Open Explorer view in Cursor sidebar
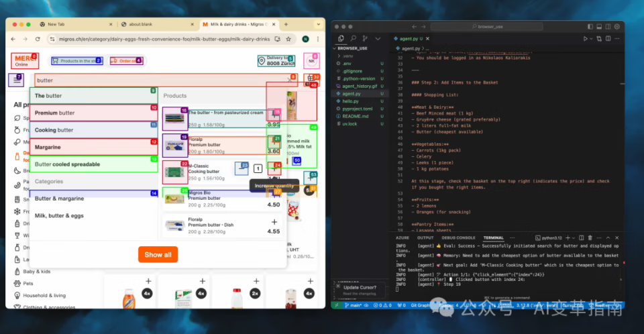644x334 pixels. (x=341, y=38)
